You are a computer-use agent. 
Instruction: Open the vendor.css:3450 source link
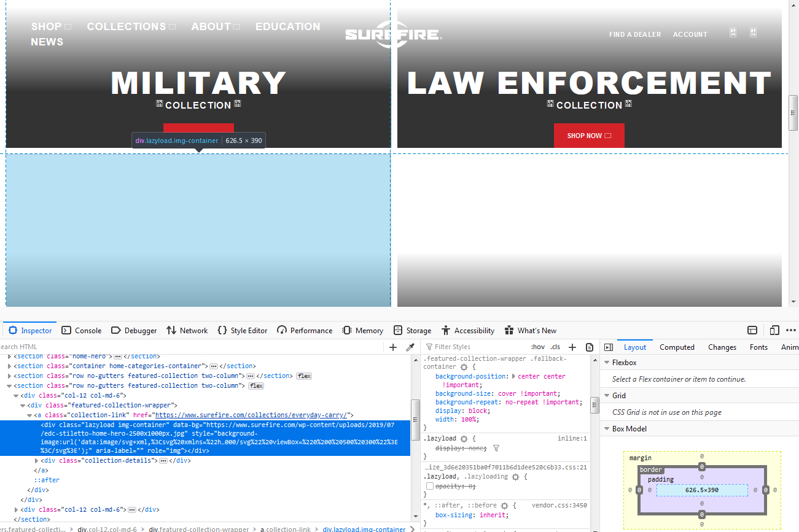559,506
